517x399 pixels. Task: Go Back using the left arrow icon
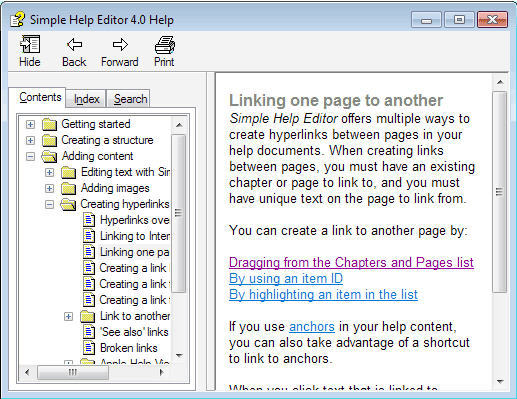[x=74, y=44]
